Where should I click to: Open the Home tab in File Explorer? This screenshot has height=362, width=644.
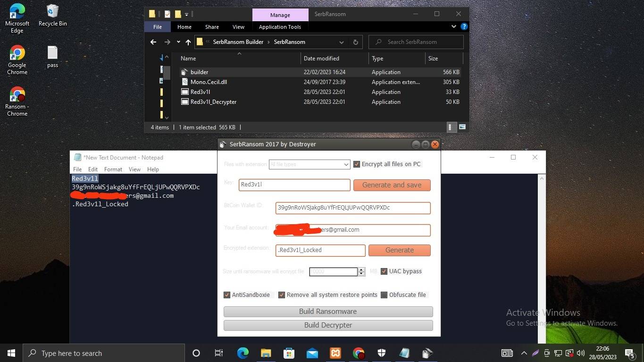pos(184,27)
